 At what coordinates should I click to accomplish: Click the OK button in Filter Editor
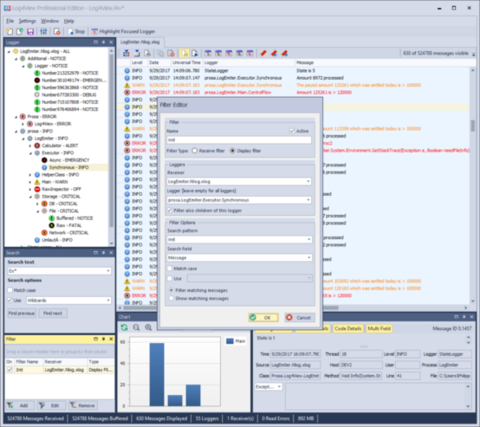pos(263,317)
